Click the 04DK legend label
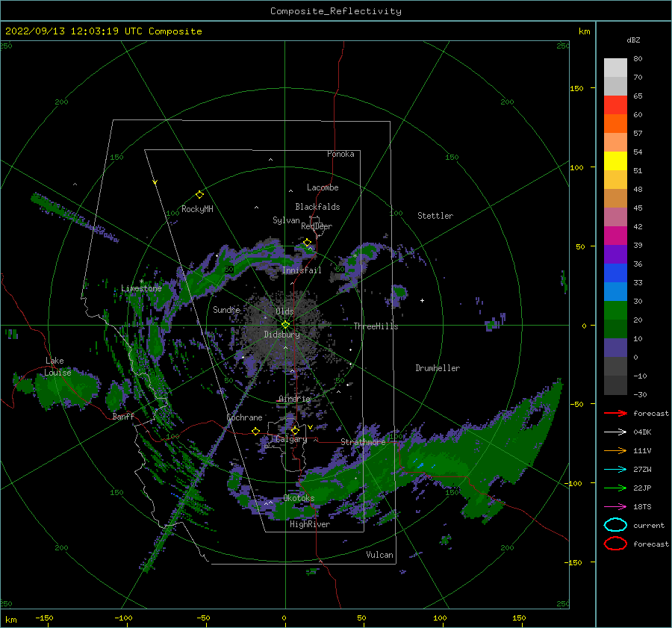 point(642,432)
